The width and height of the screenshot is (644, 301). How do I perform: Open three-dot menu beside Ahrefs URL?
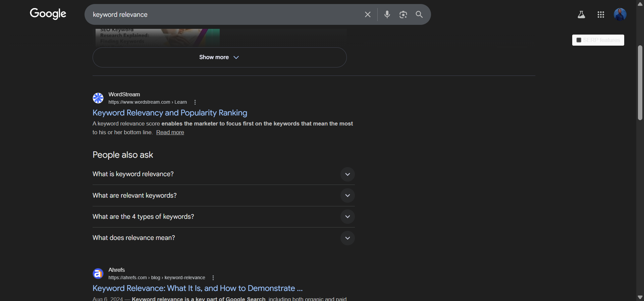click(x=213, y=278)
